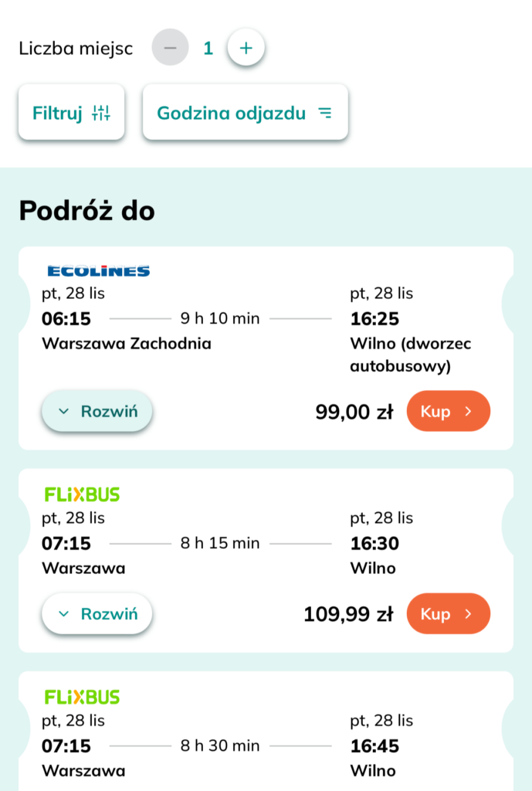Viewport: 532px width, 791px height.
Task: Select the Wilno (dworzec autobusowy) arrival text
Action: coord(410,354)
